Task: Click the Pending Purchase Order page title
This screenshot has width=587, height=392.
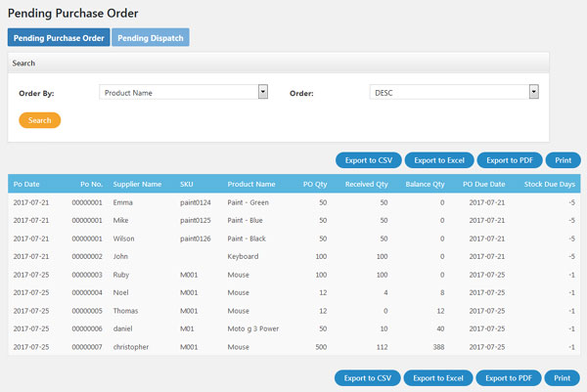Action: coord(73,14)
